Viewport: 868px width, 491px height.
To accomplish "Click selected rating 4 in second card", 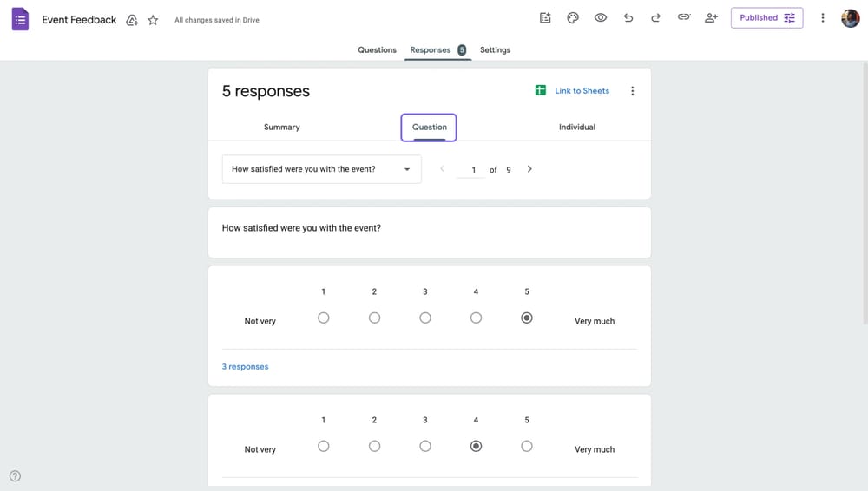I will point(476,446).
